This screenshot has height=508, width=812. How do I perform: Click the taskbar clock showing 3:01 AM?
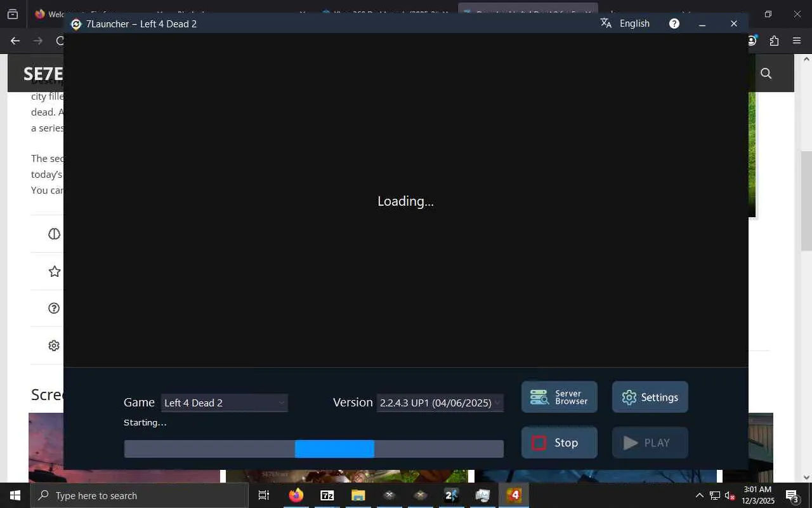[758, 495]
